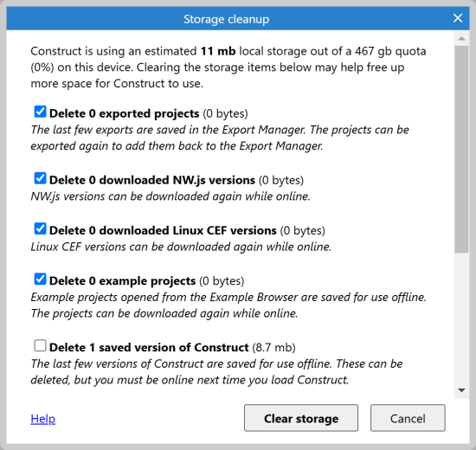Click the Clear storage button
Screen dimensions: 476x450
301,418
